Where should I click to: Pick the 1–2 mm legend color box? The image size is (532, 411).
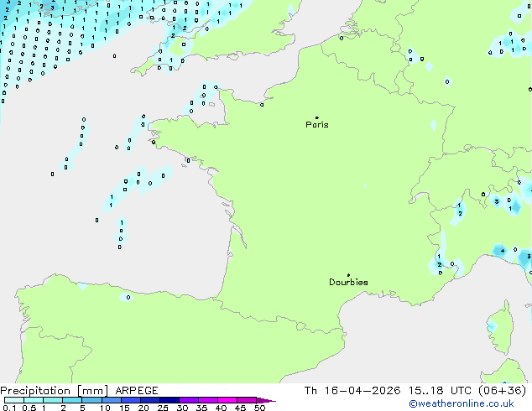tap(53, 400)
